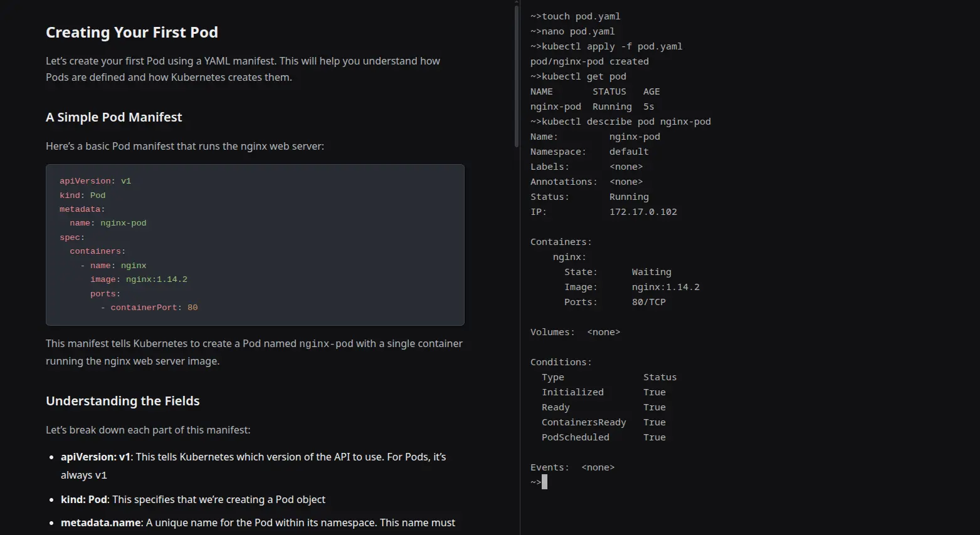Click the 'Containers:' terminal heading
The height and width of the screenshot is (535, 980).
561,242
